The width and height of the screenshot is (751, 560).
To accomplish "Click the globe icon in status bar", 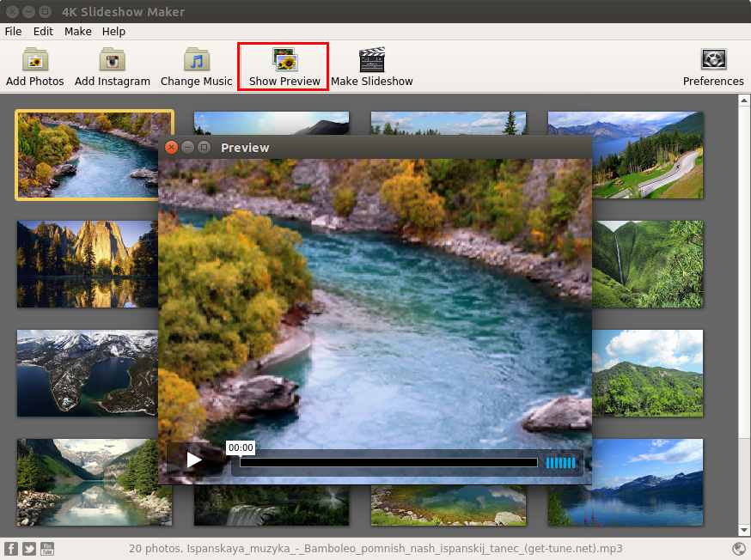I will coord(739,549).
